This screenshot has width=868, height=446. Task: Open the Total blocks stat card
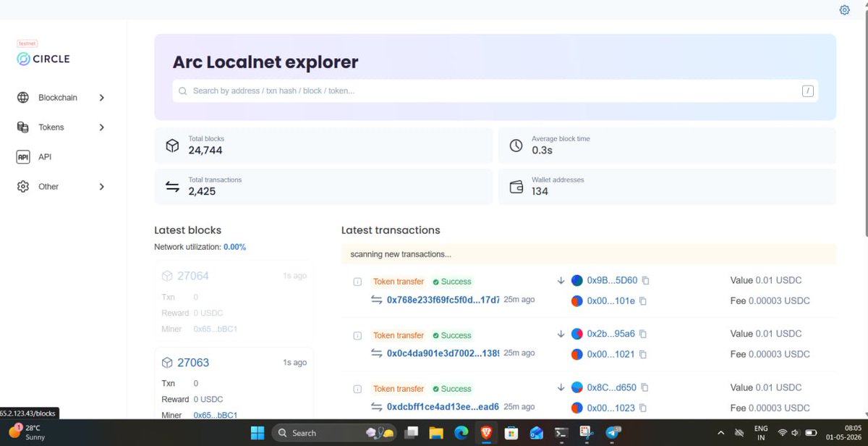pyautogui.click(x=323, y=145)
